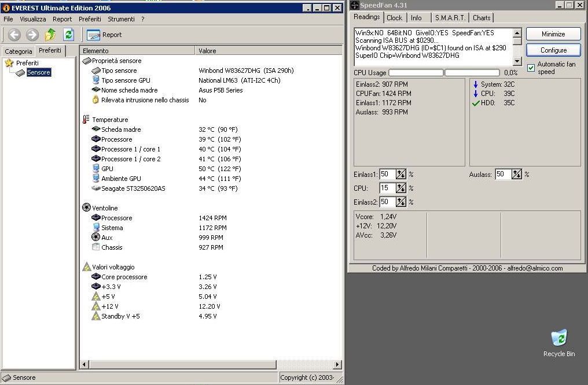Open the Report menu in the menu bar

pos(63,19)
